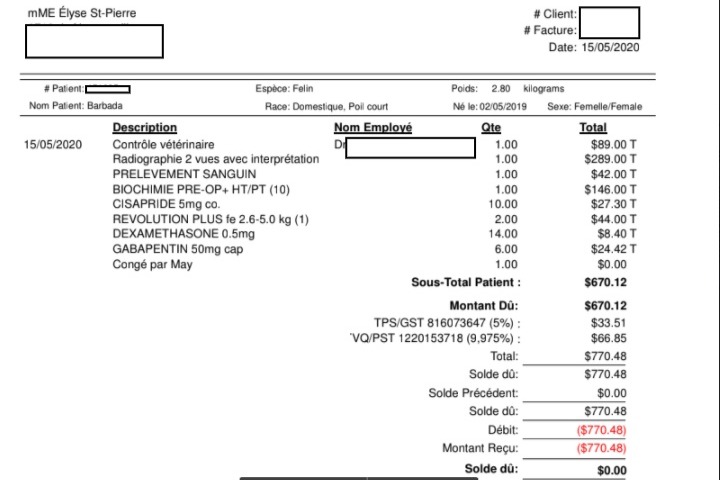Viewport: 720px width, 480px height.
Task: Click the 'Montant Dû:' label
Action: (x=484, y=305)
